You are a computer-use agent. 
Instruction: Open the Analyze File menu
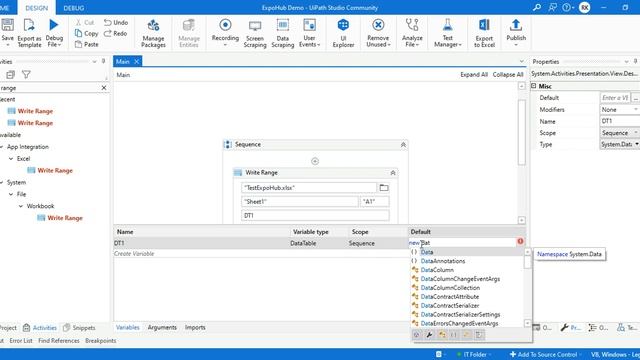tap(412, 33)
